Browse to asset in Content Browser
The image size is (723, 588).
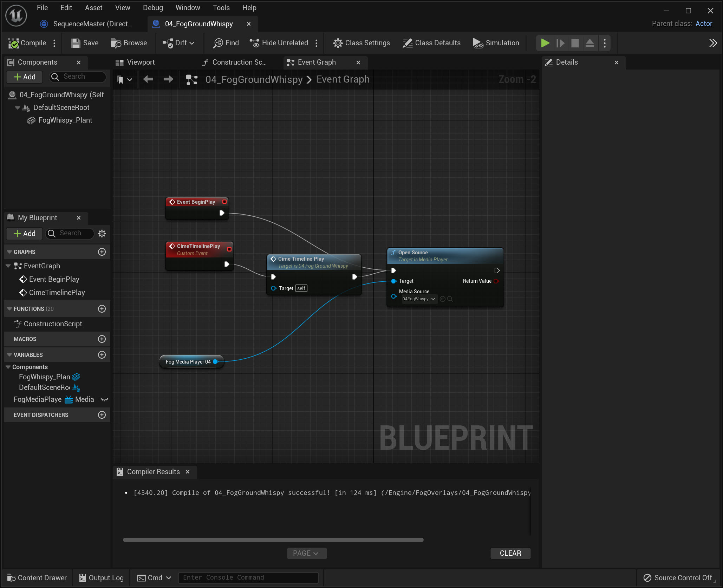point(129,43)
